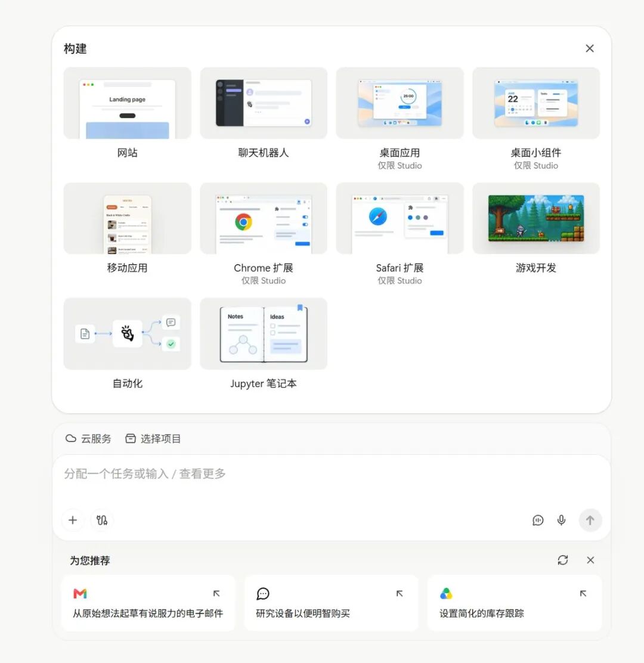Click the Google Drive icon on 库存跟踪 card
Image resolution: width=644 pixels, height=663 pixels.
tap(446, 594)
